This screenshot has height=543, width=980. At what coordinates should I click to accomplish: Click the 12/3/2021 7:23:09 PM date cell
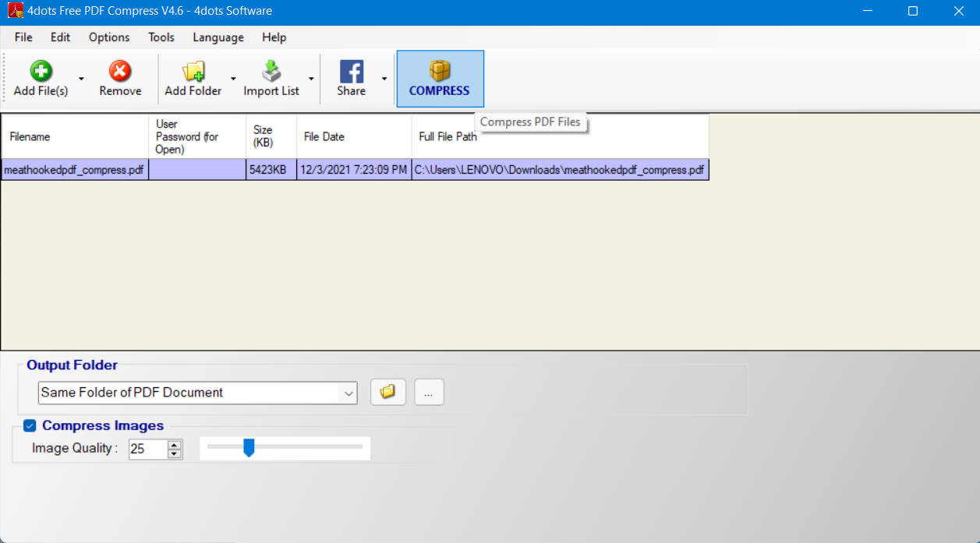pyautogui.click(x=354, y=170)
